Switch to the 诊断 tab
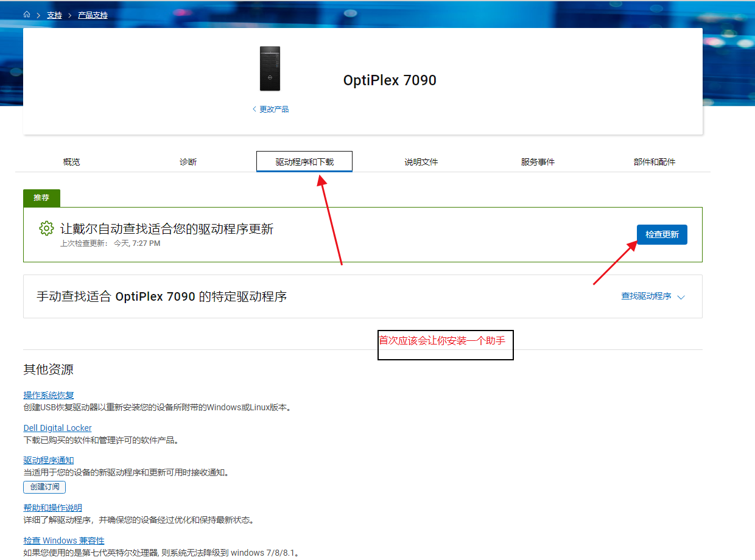The width and height of the screenshot is (755, 560). [x=188, y=162]
